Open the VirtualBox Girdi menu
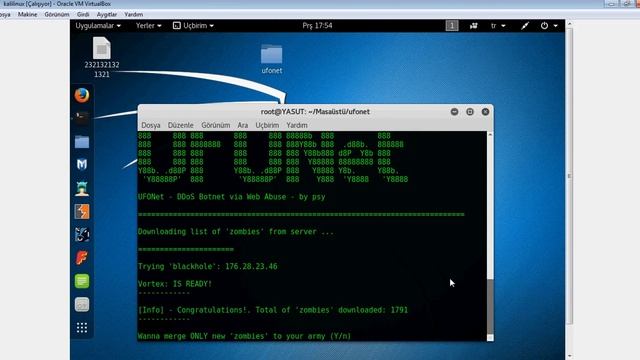This screenshot has width=640, height=360. tap(83, 14)
